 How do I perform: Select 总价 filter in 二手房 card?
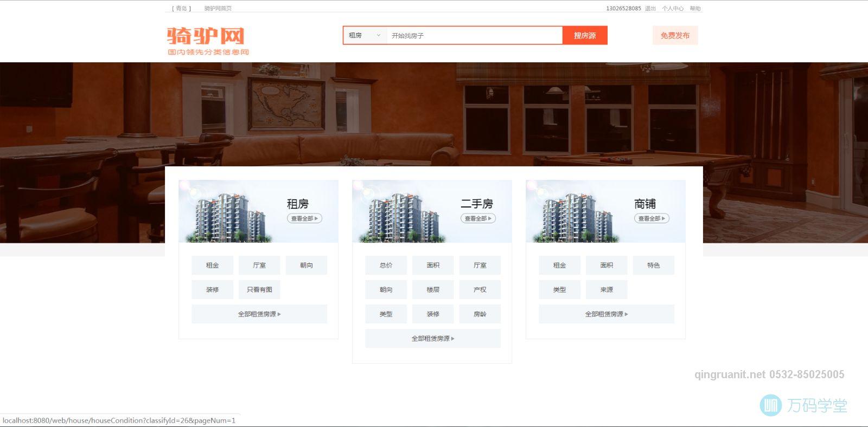click(x=386, y=265)
